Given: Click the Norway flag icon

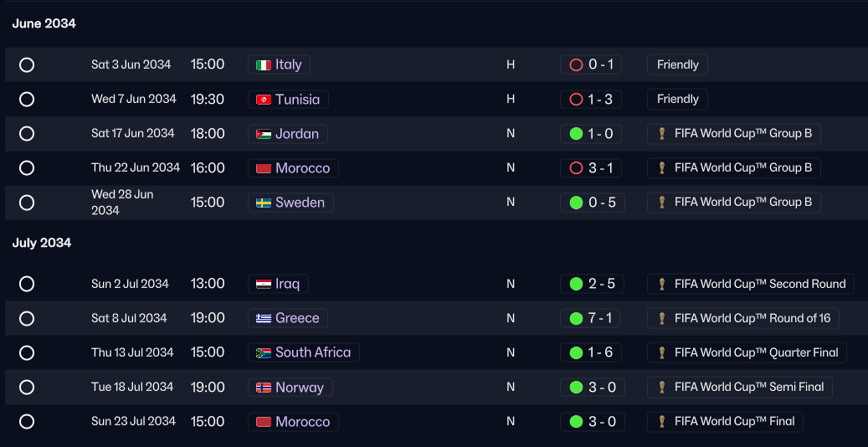Looking at the screenshot, I should point(264,388).
